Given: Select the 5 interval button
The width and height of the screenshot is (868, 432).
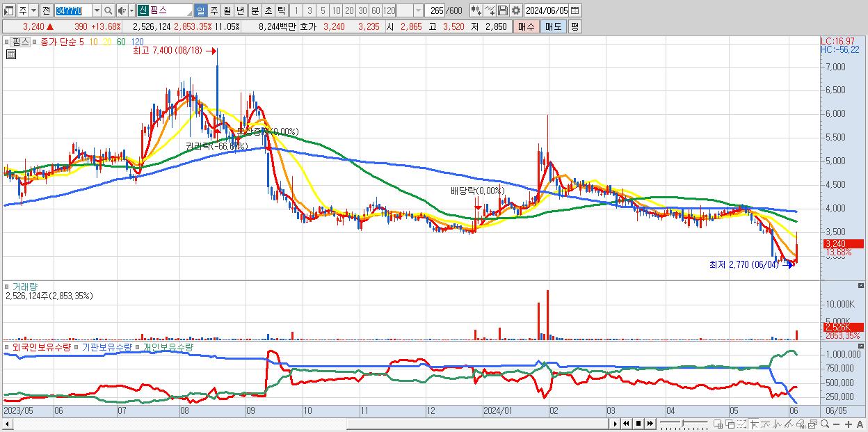Looking at the screenshot, I should [323, 10].
